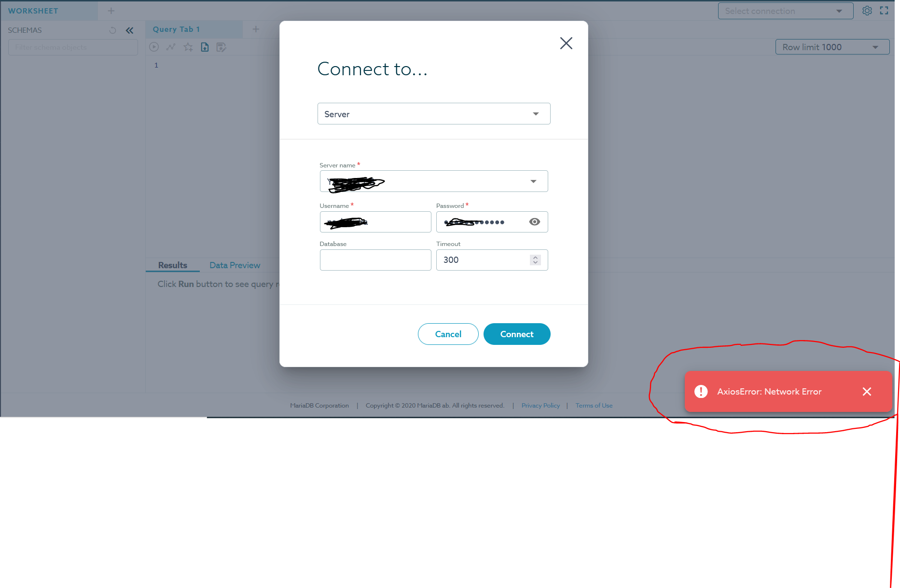Image resolution: width=900 pixels, height=588 pixels.
Task: Click the run query play icon
Action: (154, 47)
